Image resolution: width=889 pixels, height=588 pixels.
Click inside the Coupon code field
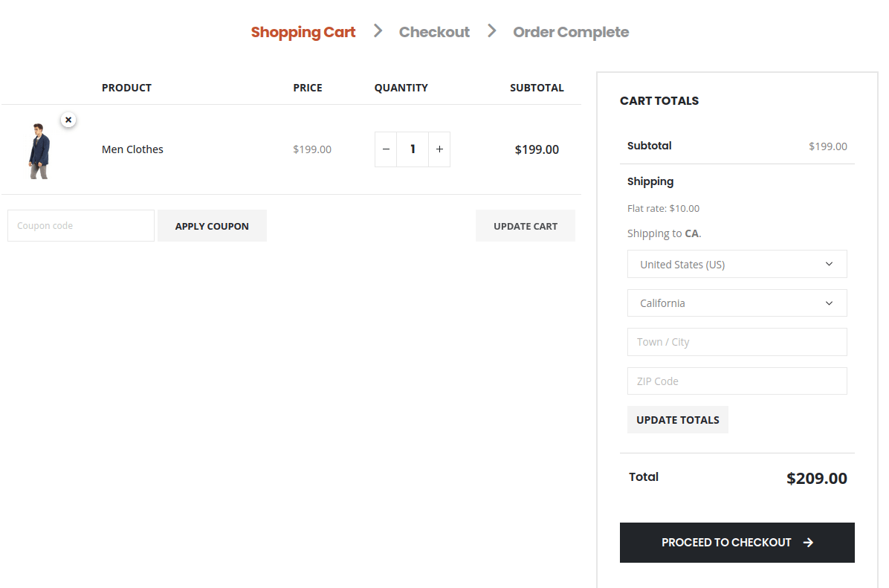(80, 225)
